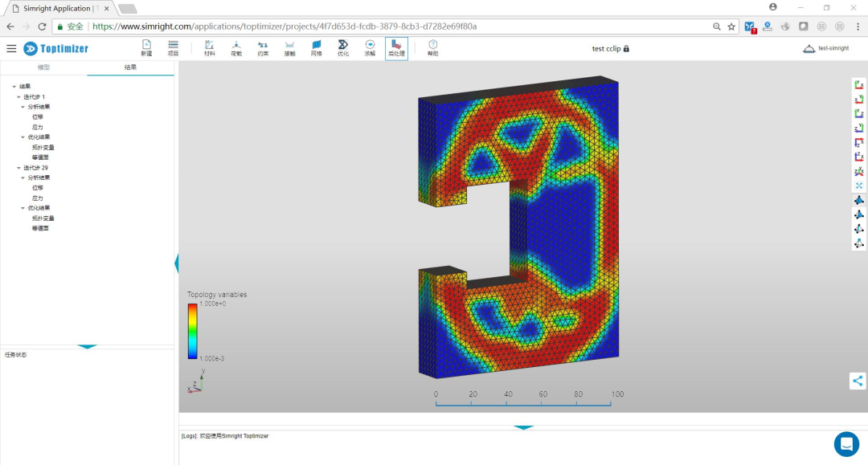The image size is (868, 465).
Task: Select 位移 under 迭代步 29
Action: pos(38,188)
